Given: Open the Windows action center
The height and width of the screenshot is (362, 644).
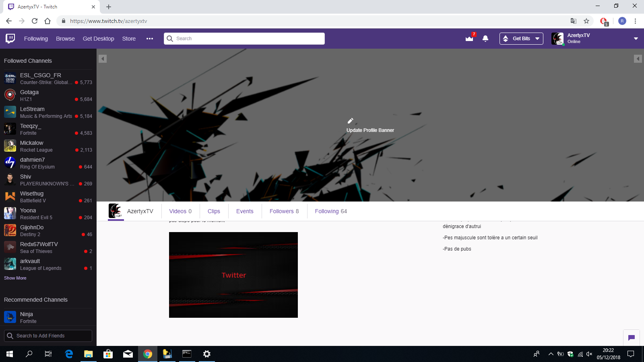Looking at the screenshot, I should pos(631,354).
